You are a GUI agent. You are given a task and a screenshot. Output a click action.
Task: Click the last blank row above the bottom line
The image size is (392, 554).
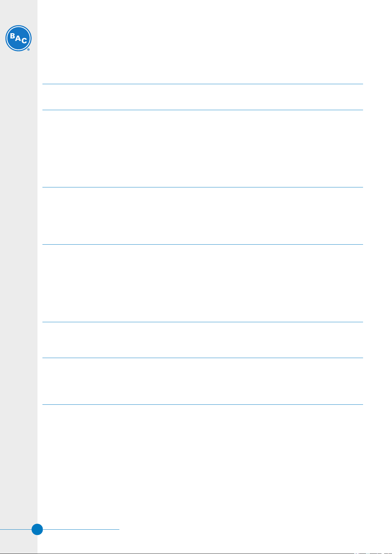point(203,381)
